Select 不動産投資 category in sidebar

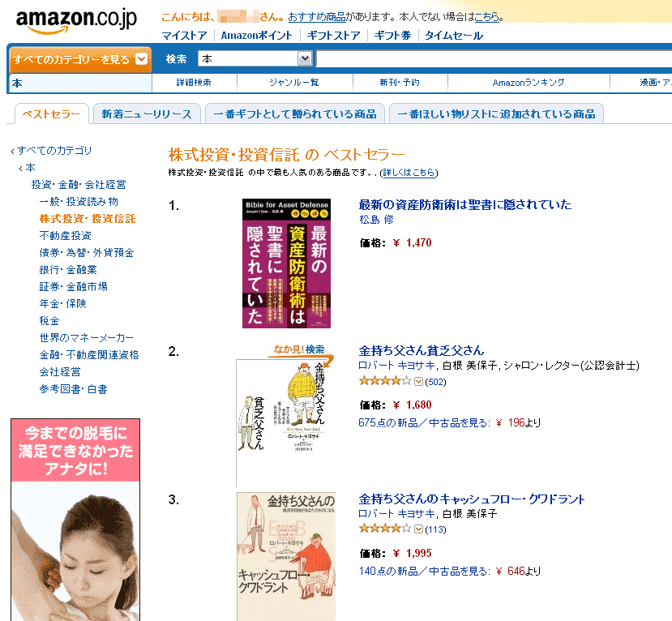[x=66, y=236]
